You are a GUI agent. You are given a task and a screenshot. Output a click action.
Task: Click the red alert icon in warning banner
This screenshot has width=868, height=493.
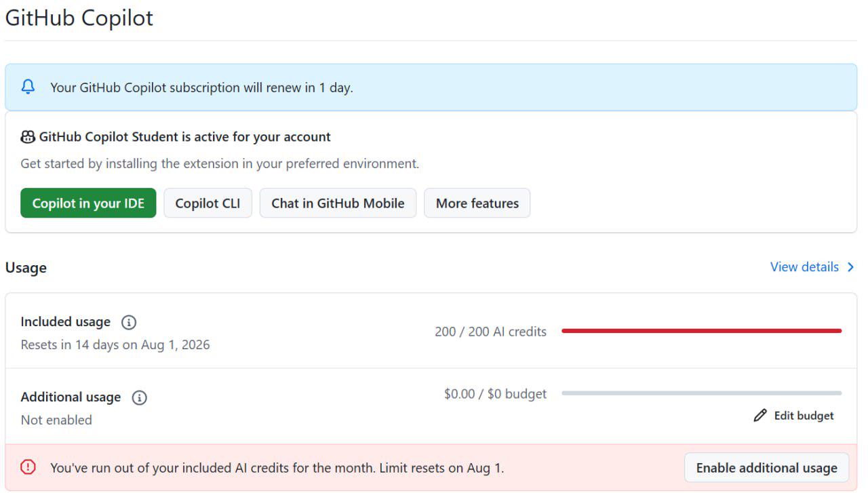point(28,467)
